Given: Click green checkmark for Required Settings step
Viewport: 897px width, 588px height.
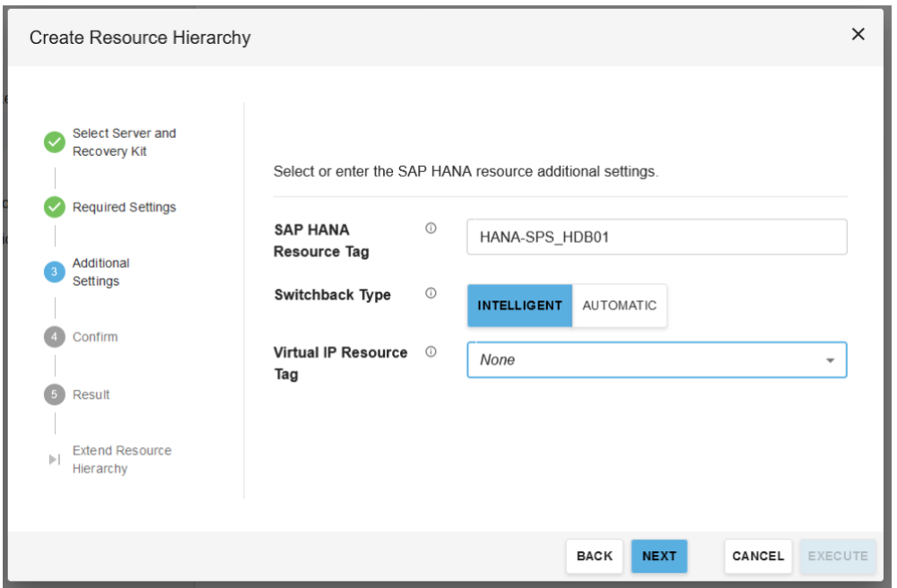Looking at the screenshot, I should tap(55, 207).
